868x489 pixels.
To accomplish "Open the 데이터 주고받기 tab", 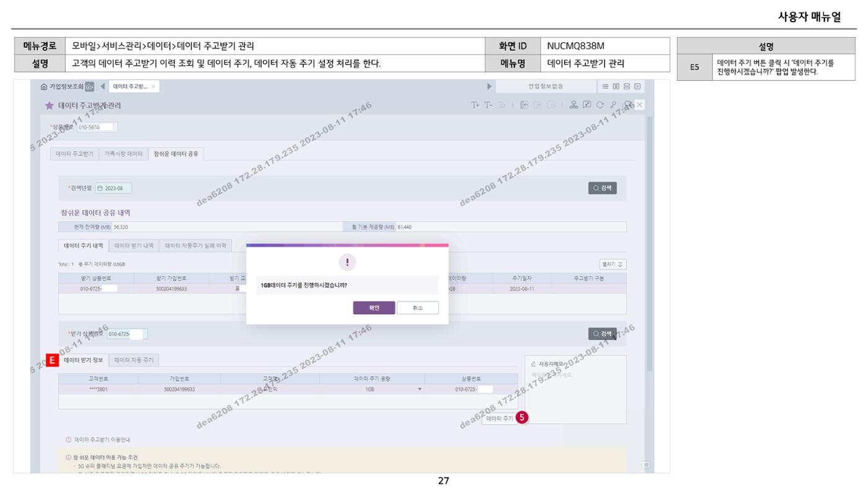I will pyautogui.click(x=75, y=154).
